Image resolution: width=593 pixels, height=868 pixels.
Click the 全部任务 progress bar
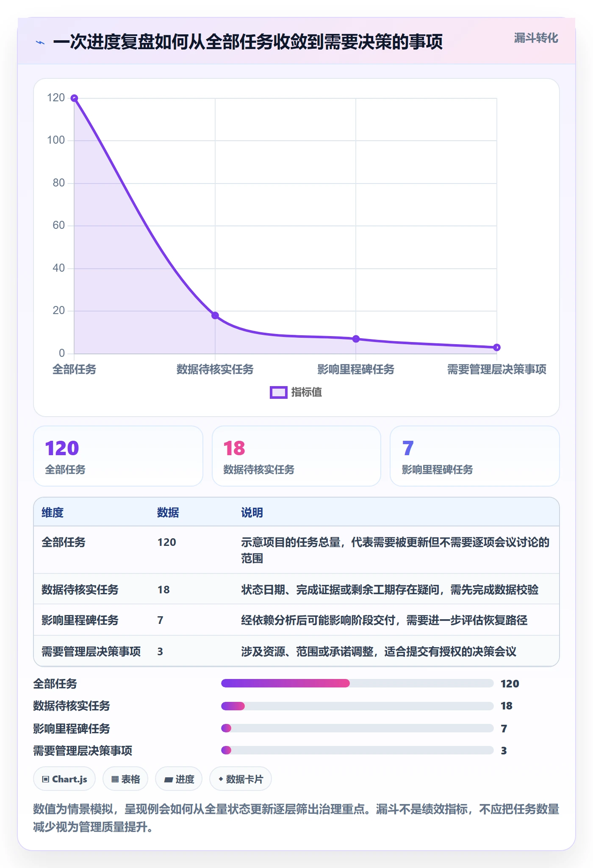click(357, 683)
